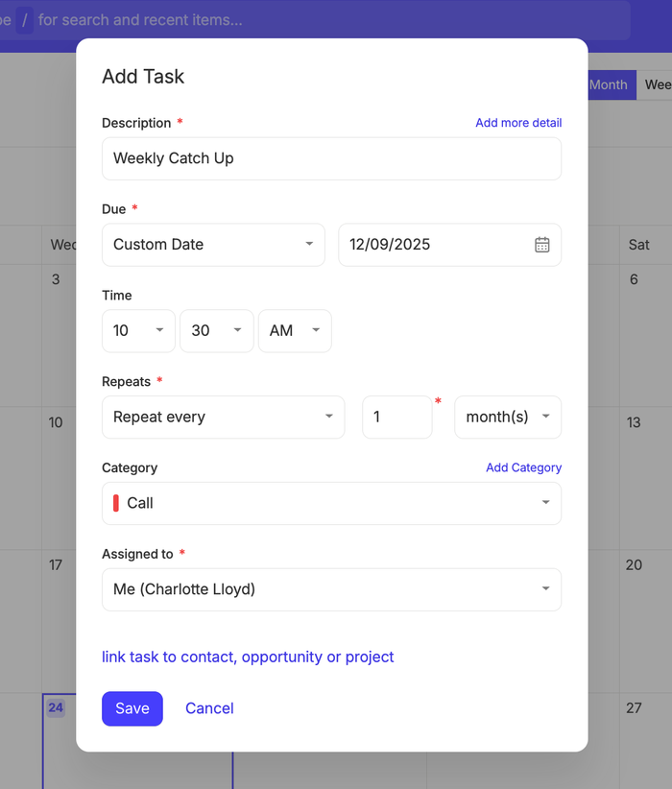Open the date picker calendar icon
The width and height of the screenshot is (672, 789).
tap(542, 245)
